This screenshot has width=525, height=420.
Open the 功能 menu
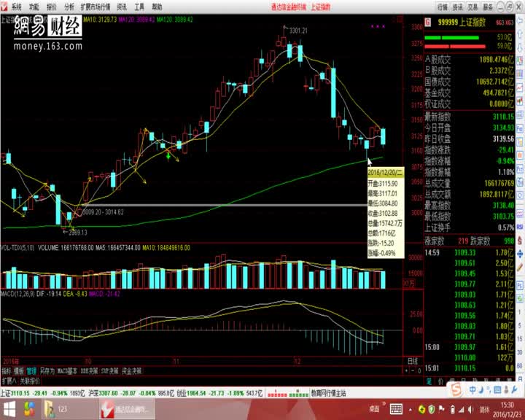point(34,7)
